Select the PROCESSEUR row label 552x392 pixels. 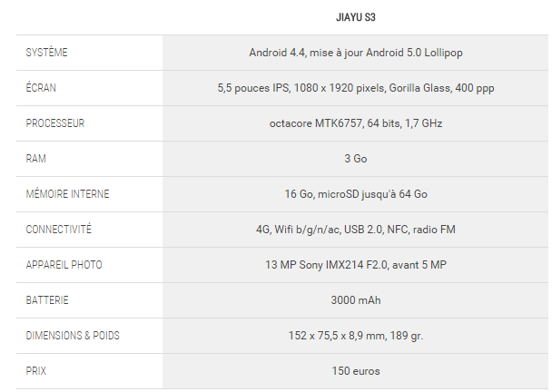tap(55, 123)
